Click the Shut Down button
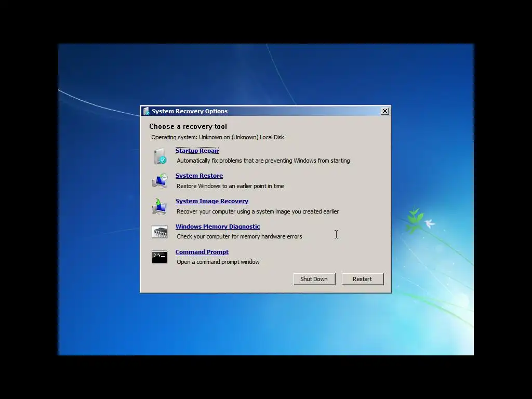 (314, 279)
